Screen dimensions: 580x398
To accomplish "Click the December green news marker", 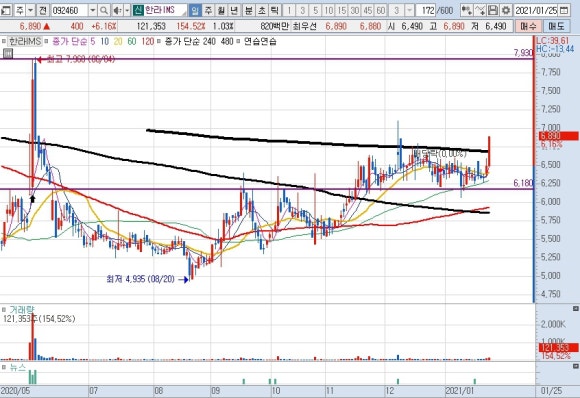I will click(398, 381).
